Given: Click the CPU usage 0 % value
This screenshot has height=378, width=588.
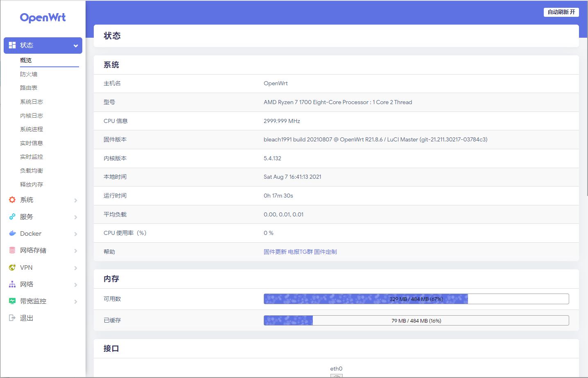Looking at the screenshot, I should [269, 233].
